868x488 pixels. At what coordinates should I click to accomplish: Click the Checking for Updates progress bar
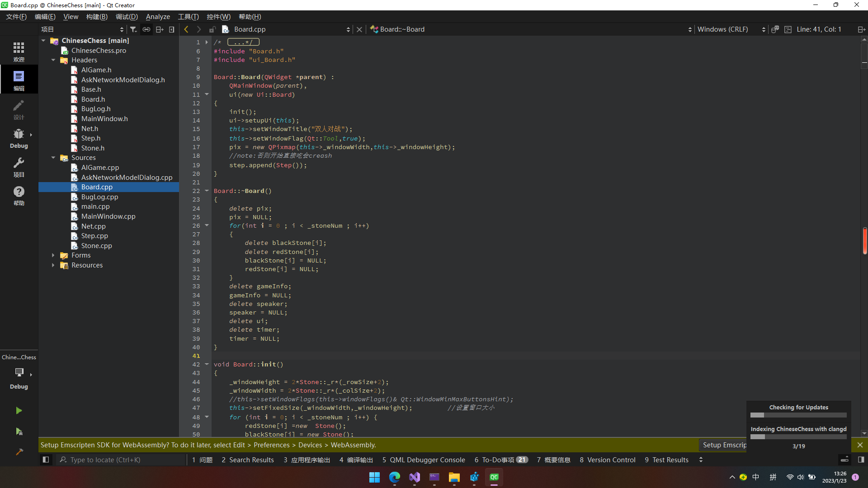[x=798, y=415]
